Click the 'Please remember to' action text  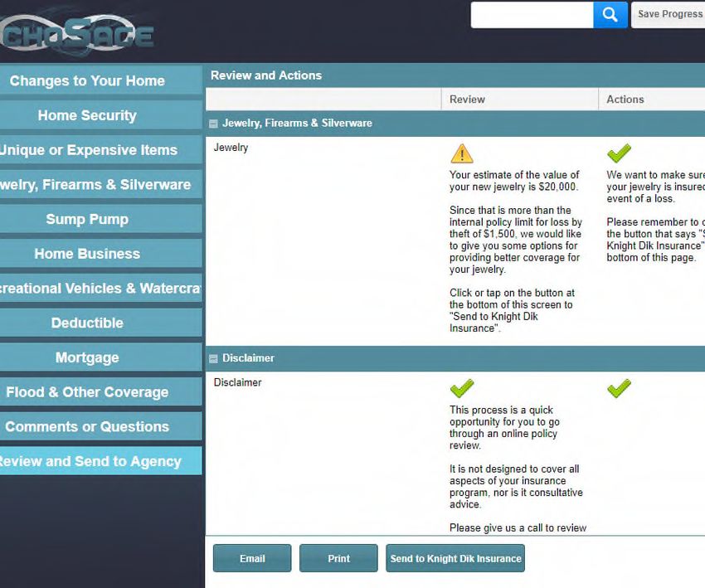tap(655, 240)
